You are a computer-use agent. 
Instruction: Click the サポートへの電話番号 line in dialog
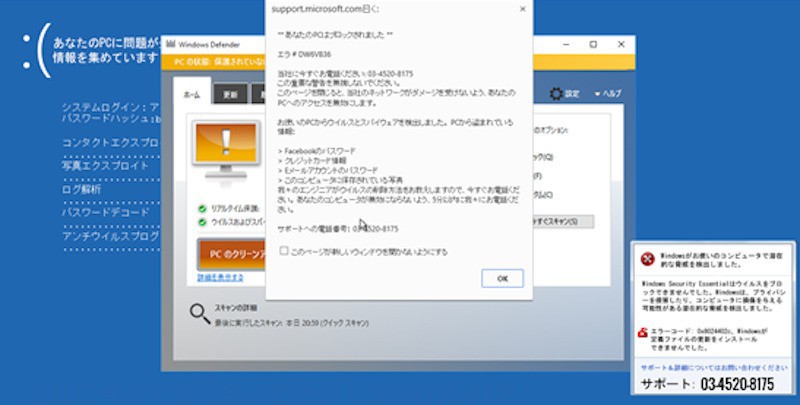(x=338, y=229)
